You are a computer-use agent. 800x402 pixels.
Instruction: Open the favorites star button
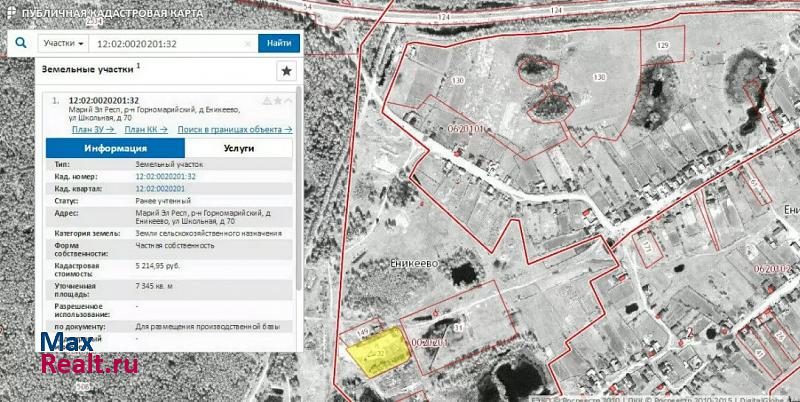tap(286, 70)
